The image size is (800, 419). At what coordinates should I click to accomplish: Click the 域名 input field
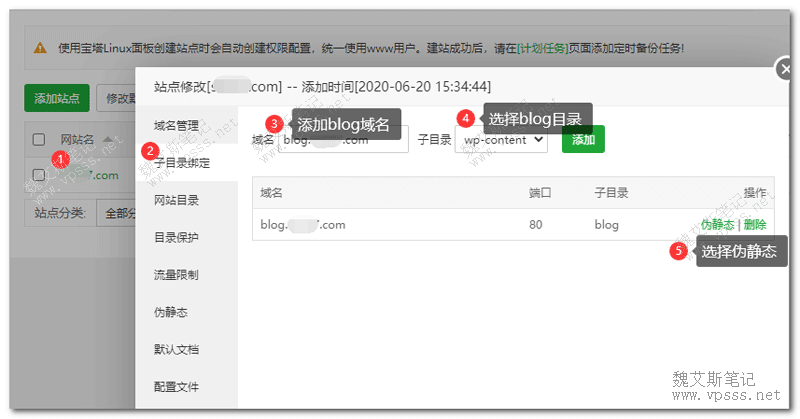(x=343, y=139)
